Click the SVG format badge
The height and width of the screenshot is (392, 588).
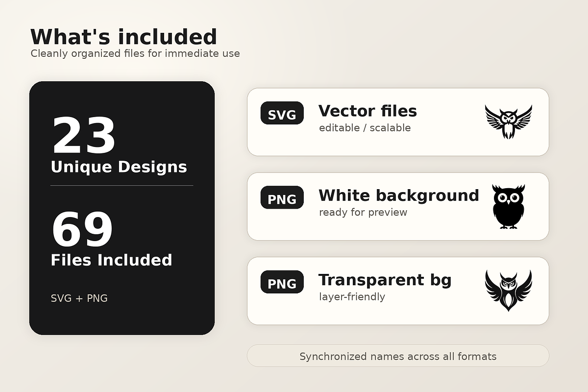282,113
